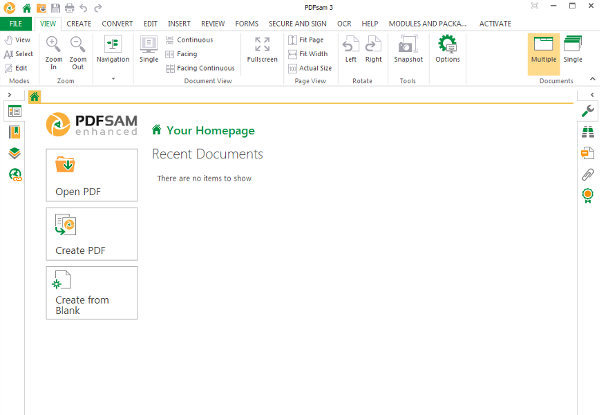This screenshot has height=415, width=600.
Task: Open the SECURE AND SIGN tab
Action: pos(297,24)
